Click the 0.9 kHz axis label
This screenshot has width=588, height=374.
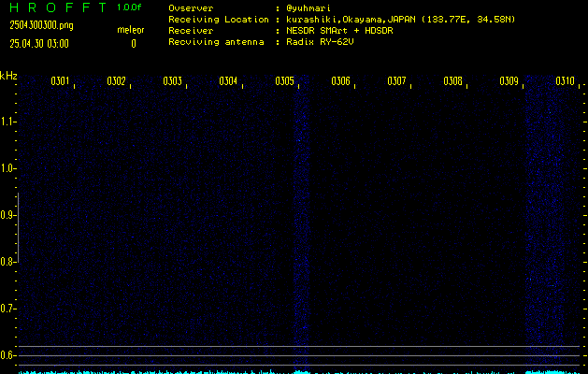click(x=7, y=215)
